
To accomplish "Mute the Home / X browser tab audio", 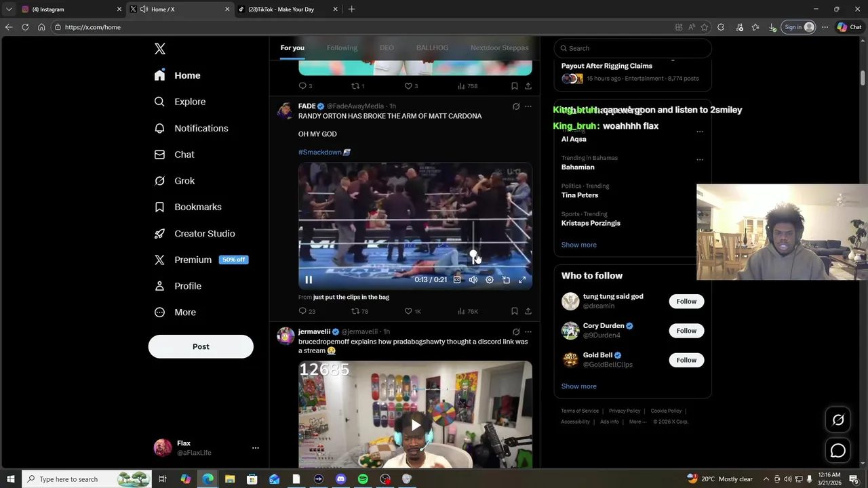I will (144, 9).
